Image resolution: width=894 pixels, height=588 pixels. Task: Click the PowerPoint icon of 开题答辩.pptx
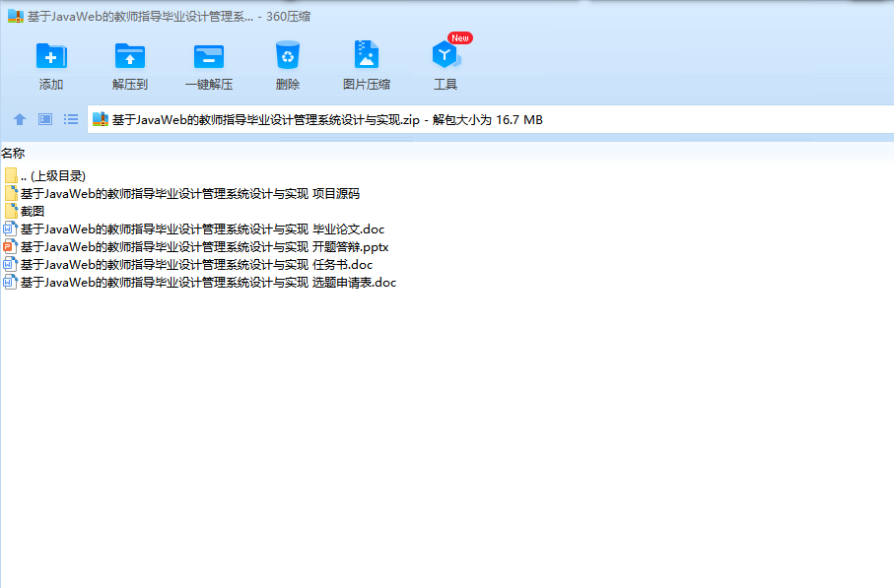tap(10, 246)
